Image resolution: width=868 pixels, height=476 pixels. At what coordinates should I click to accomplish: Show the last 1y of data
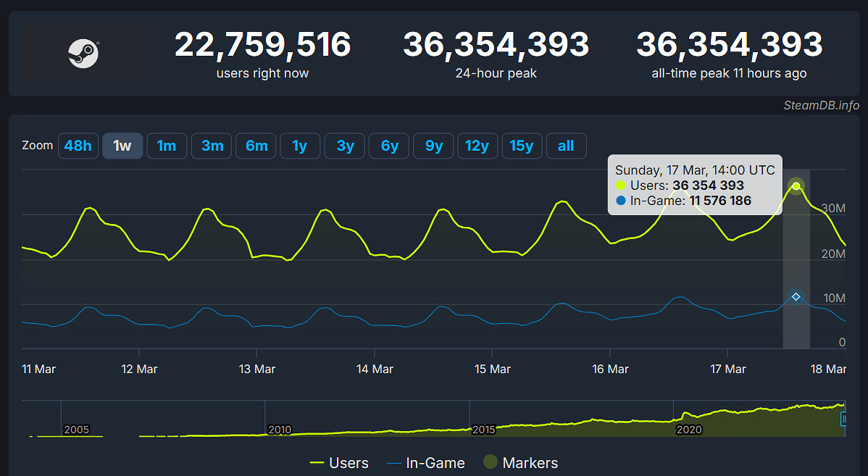click(x=300, y=146)
